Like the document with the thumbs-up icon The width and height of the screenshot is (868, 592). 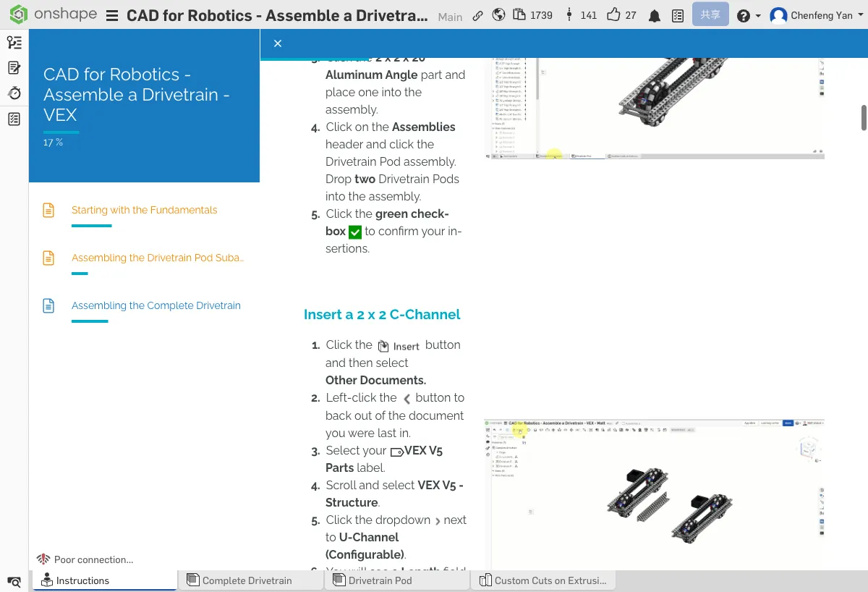[x=613, y=14]
